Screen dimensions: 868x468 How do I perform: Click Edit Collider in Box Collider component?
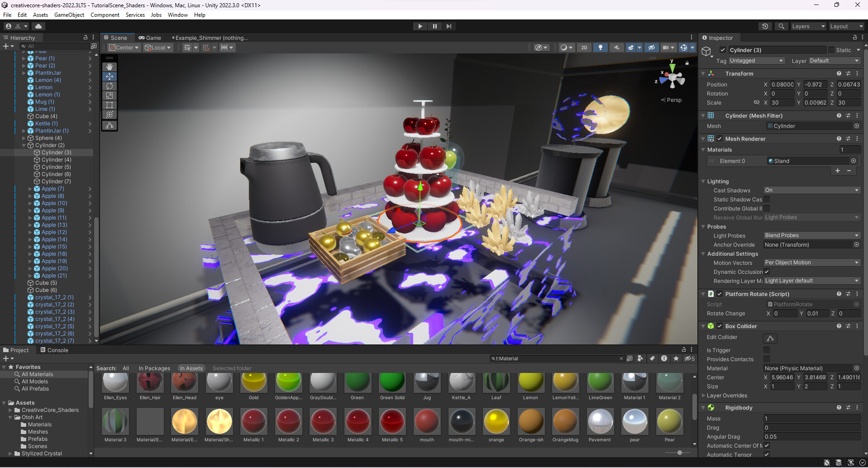point(770,338)
